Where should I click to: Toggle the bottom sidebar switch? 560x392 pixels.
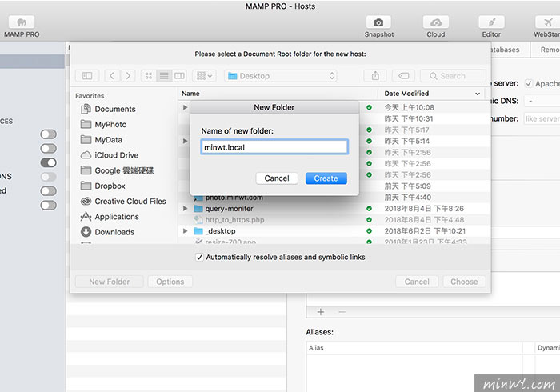(x=48, y=206)
